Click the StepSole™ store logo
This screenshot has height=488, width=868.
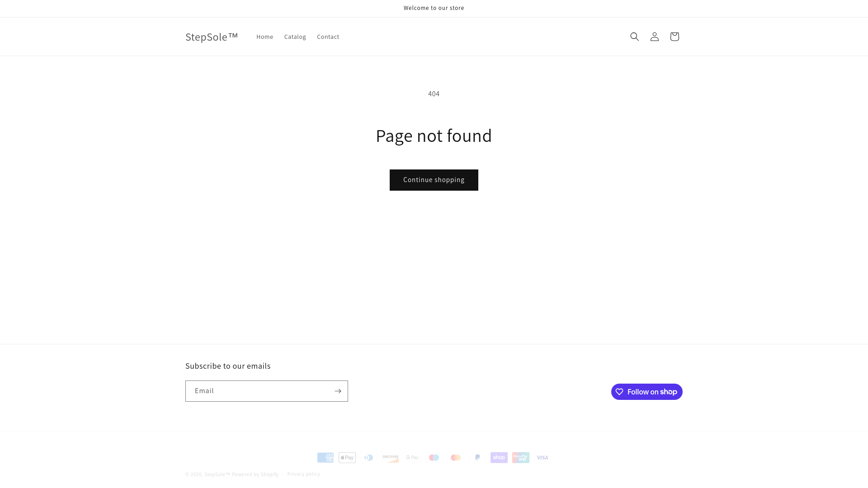pyautogui.click(x=212, y=37)
